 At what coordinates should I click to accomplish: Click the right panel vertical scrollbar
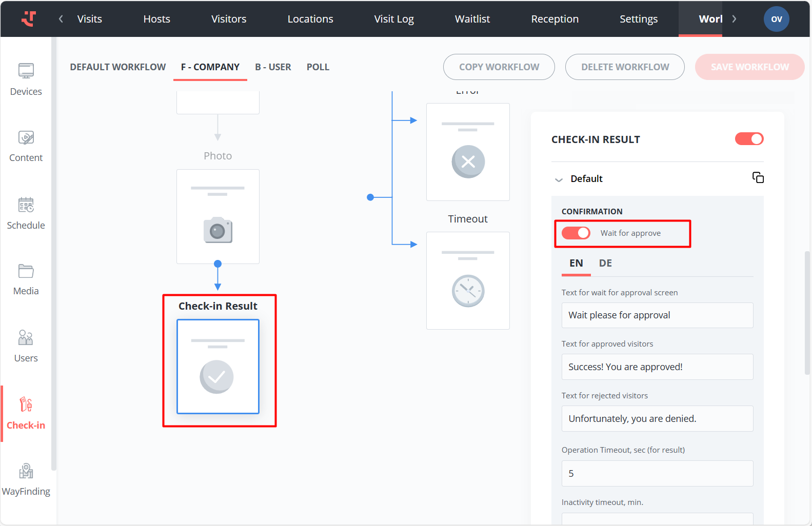click(x=807, y=313)
